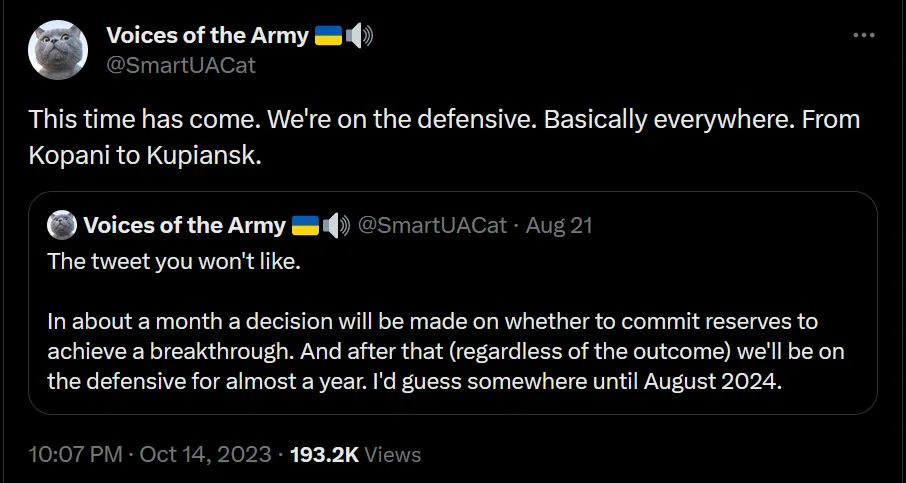906x483 pixels.
Task: Open the quoted tweet's Voices of the Army name
Action: pos(184,225)
